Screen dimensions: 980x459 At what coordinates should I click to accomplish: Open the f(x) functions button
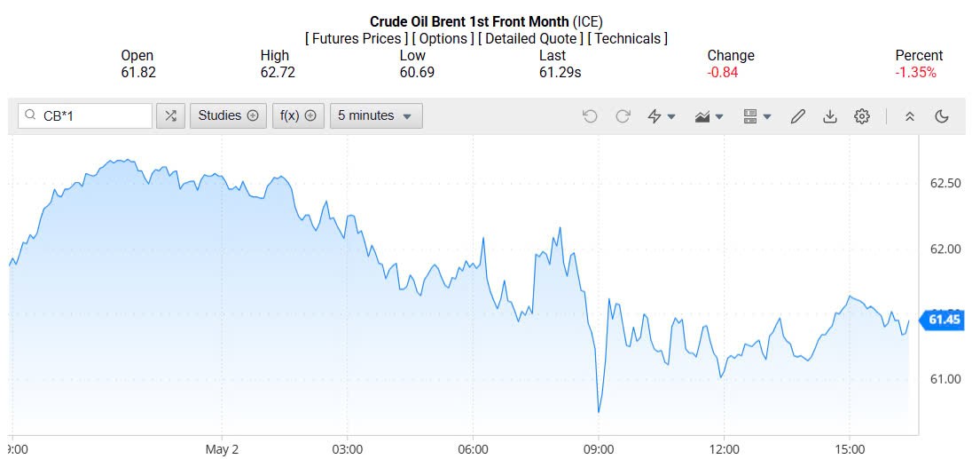(x=298, y=115)
